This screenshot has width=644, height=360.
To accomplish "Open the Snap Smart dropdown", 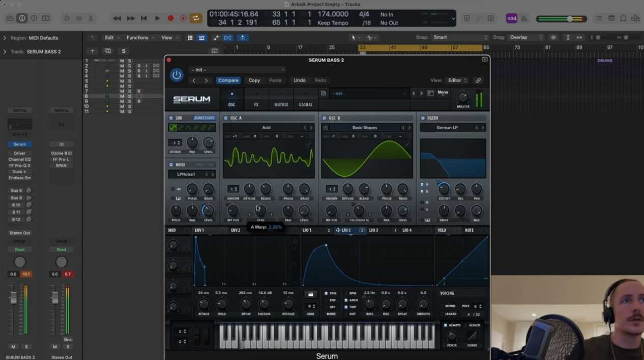I will coord(460,37).
